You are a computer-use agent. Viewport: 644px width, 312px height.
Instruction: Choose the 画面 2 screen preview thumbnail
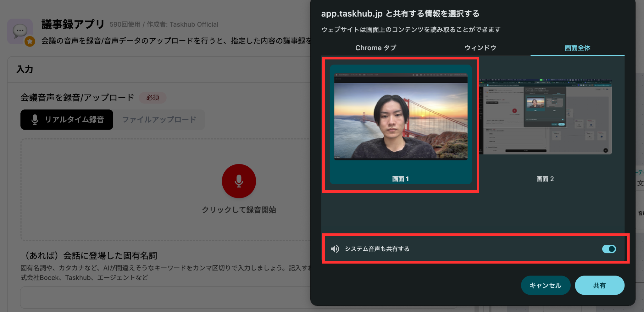pos(545,117)
